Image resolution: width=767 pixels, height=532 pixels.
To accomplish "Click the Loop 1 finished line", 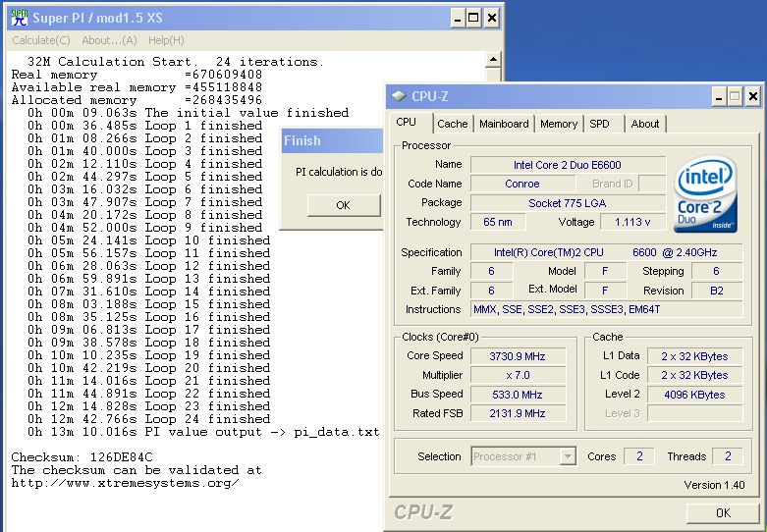I will tap(144, 127).
